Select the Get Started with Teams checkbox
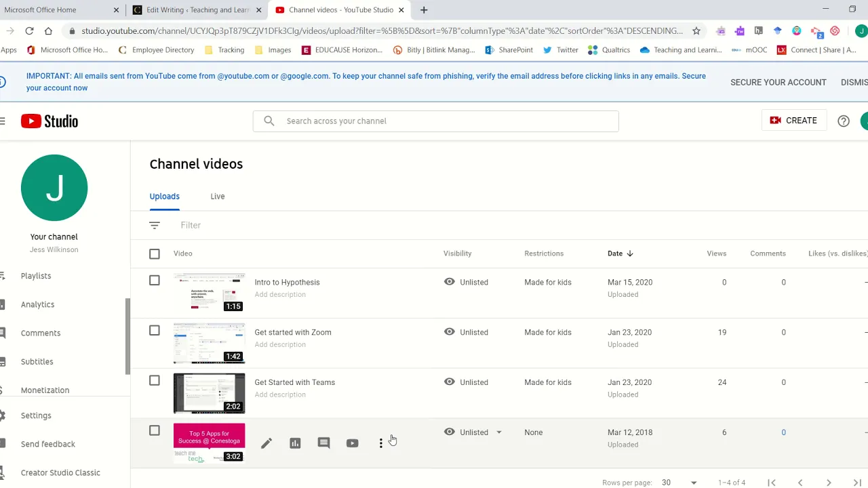 (155, 381)
